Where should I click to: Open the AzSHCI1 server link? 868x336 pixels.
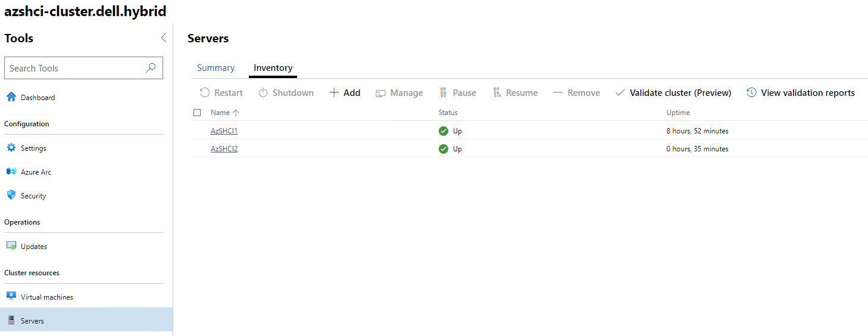tap(224, 131)
